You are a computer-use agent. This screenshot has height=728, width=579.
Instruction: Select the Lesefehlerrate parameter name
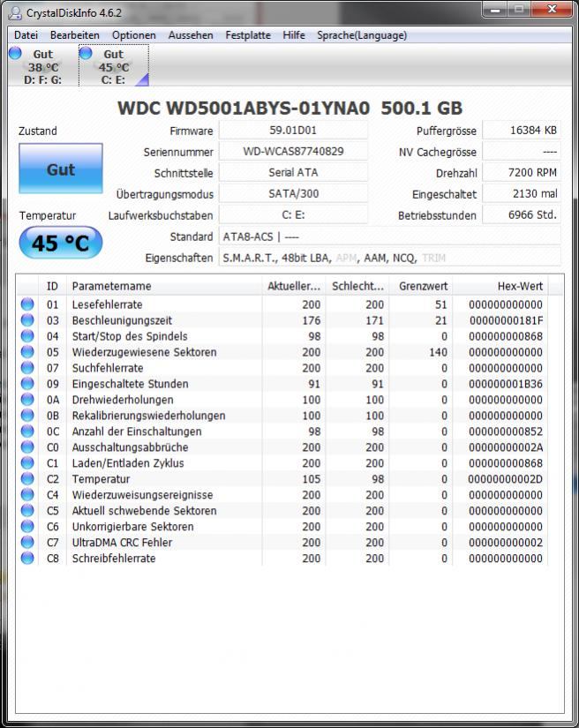108,304
